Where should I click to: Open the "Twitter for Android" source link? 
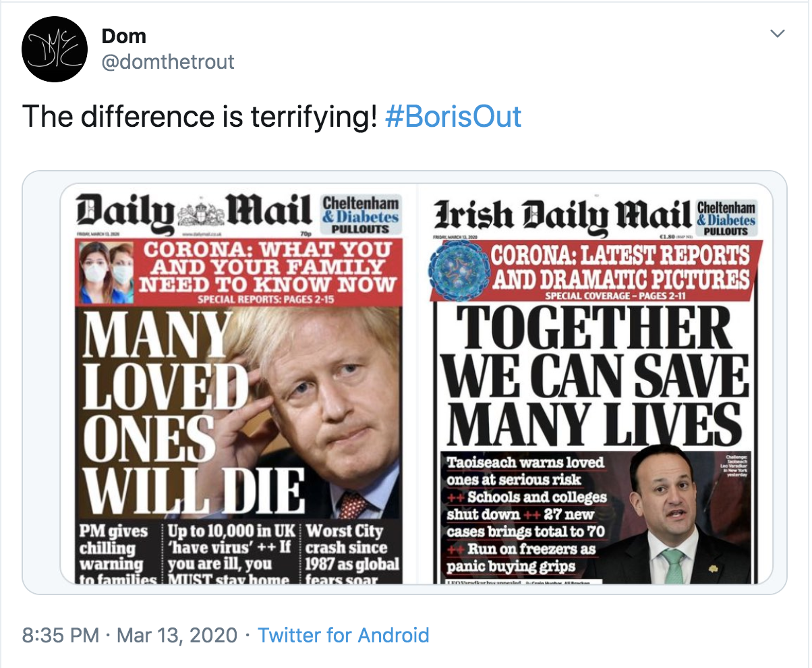[343, 635]
